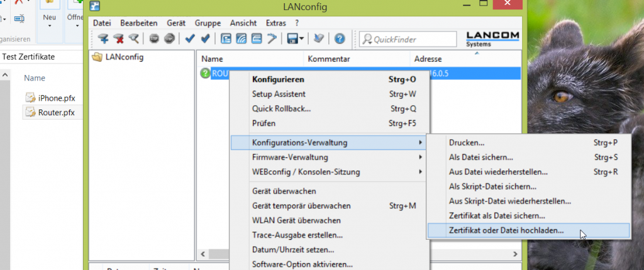Select the LANconfig tree root label

pos(125,57)
